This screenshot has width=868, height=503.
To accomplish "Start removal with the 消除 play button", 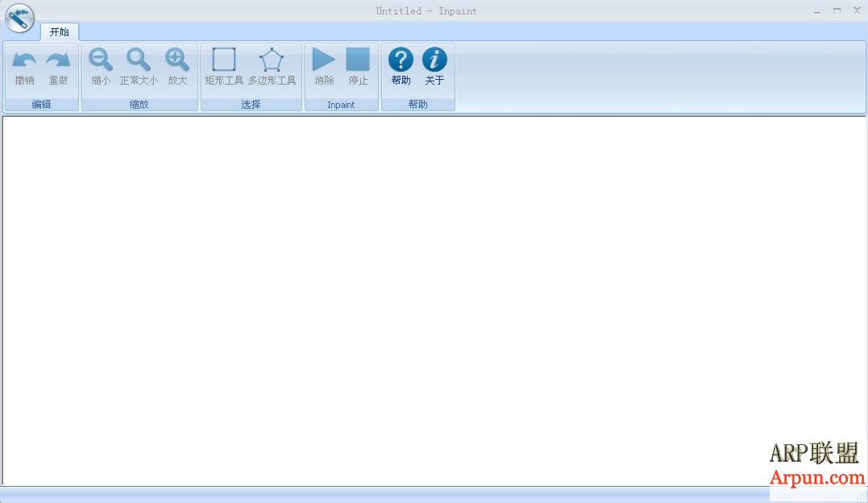I will coord(324,68).
